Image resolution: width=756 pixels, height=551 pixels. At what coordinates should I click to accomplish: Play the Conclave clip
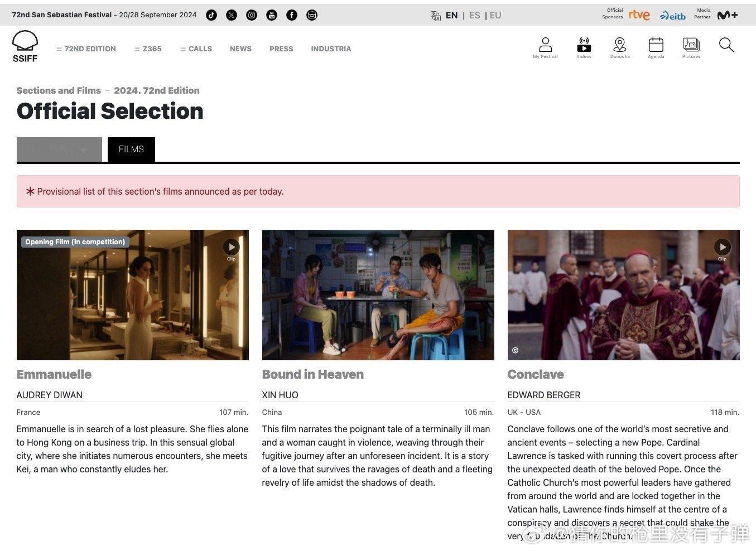point(722,247)
